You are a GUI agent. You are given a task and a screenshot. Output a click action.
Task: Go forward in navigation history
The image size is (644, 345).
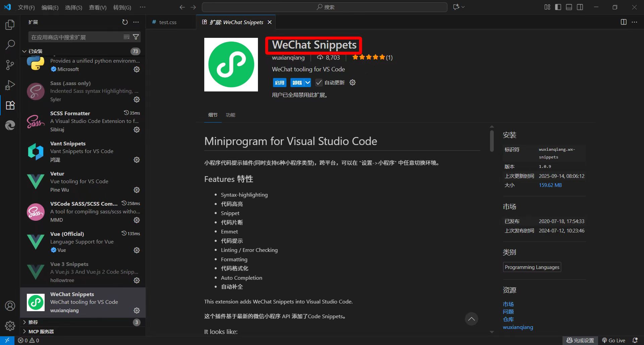pyautogui.click(x=193, y=7)
